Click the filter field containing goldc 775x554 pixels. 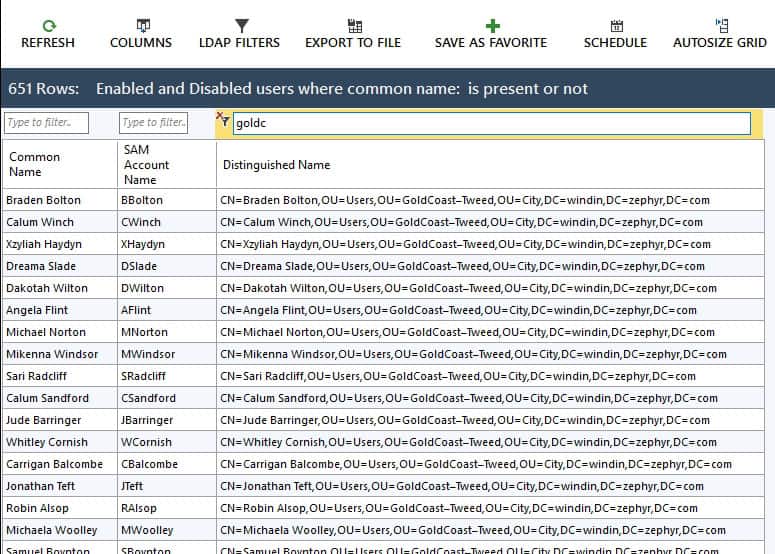click(x=492, y=123)
